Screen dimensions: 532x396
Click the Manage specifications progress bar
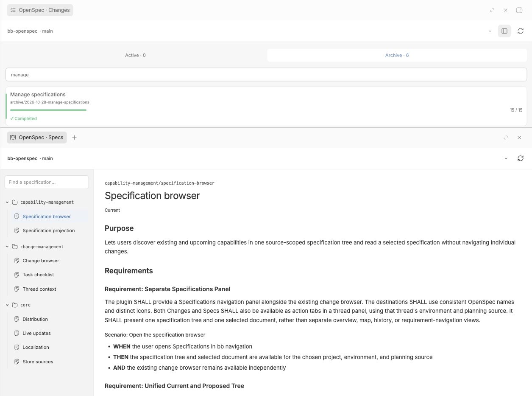click(48, 110)
